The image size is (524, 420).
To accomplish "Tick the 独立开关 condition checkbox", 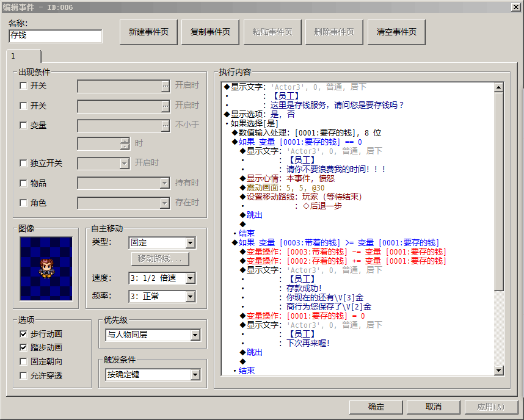I will 23,163.
